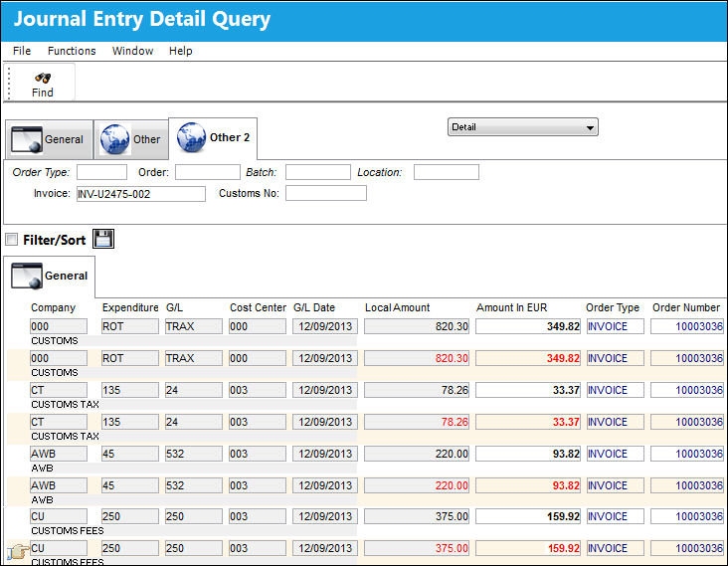The image size is (728, 566).
Task: Click the Find label in the toolbar
Action: click(x=42, y=93)
